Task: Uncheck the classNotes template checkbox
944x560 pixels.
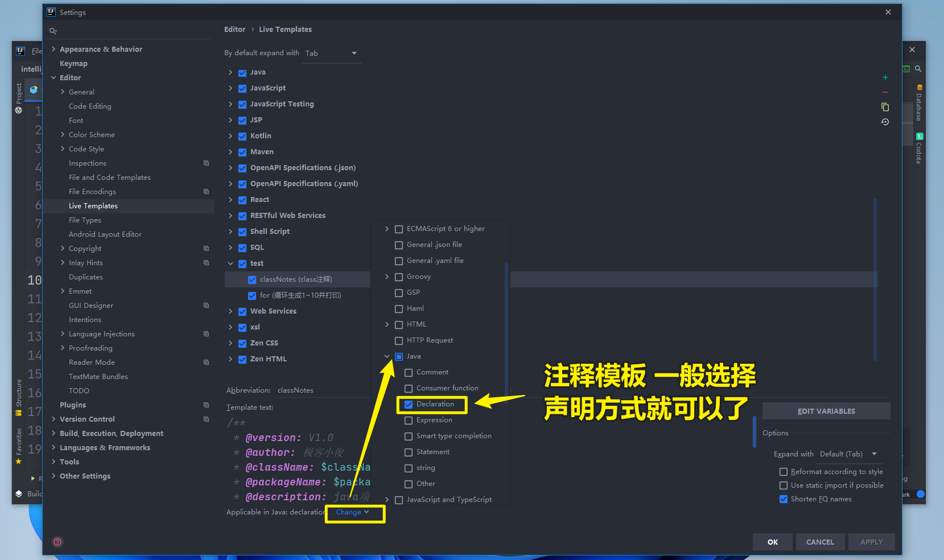Action: pyautogui.click(x=252, y=280)
